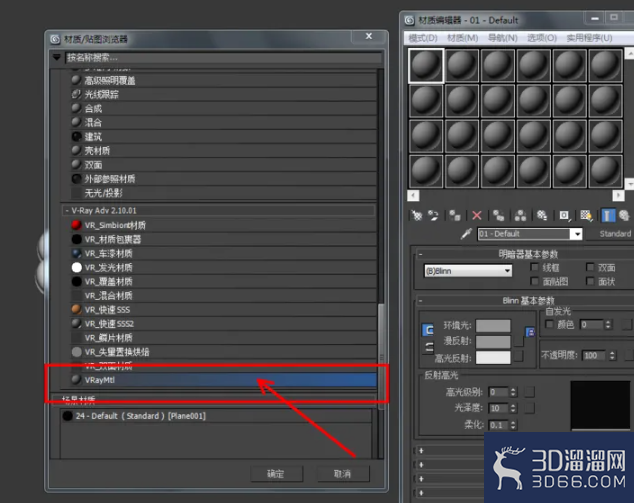Click the Get Material toolbar icon
This screenshot has width=634, height=503.
(x=416, y=216)
